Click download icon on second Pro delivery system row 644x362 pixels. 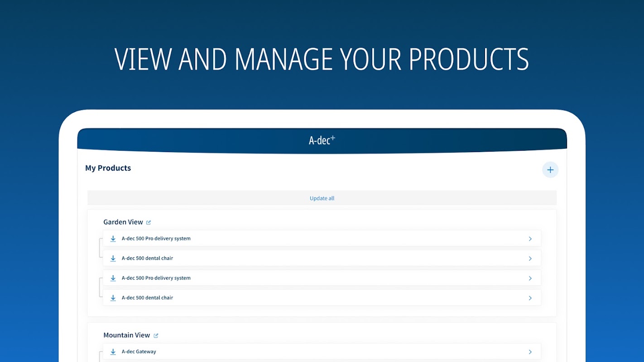113,278
